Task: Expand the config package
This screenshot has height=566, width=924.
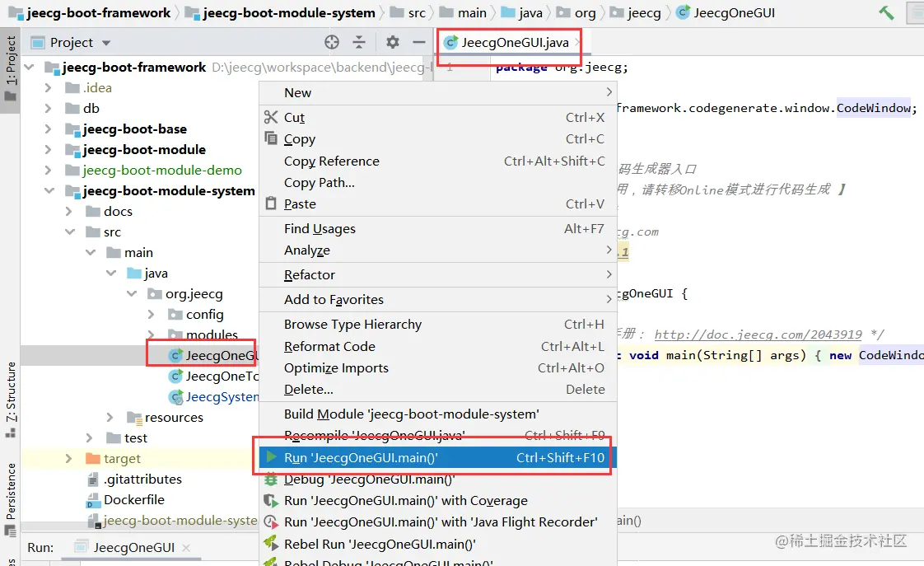Action: click(151, 314)
